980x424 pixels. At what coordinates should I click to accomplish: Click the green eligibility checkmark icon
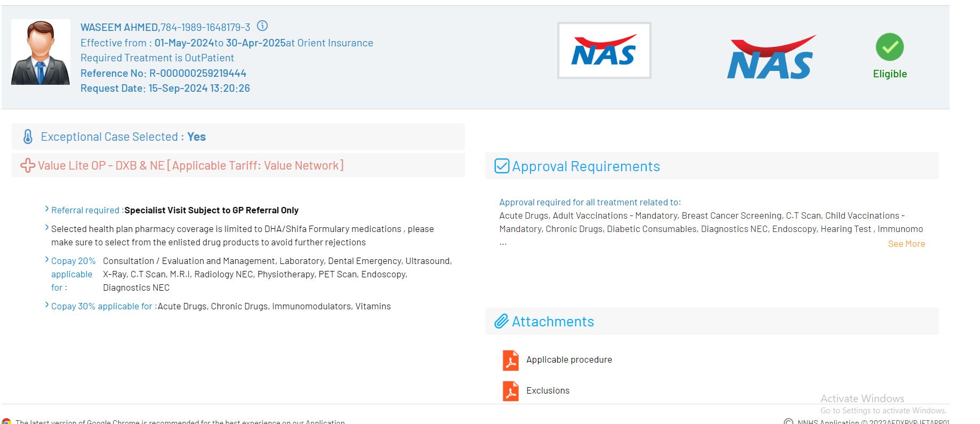(889, 47)
